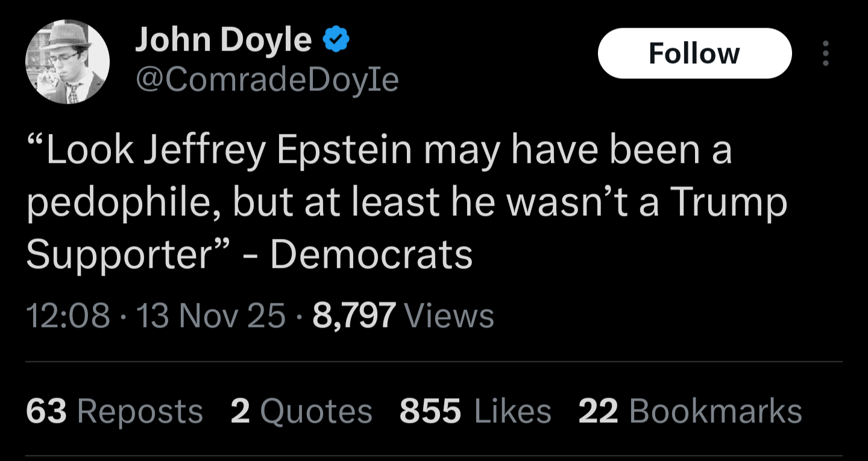
Task: Open the 8,797 Views analytics
Action: tap(403, 316)
